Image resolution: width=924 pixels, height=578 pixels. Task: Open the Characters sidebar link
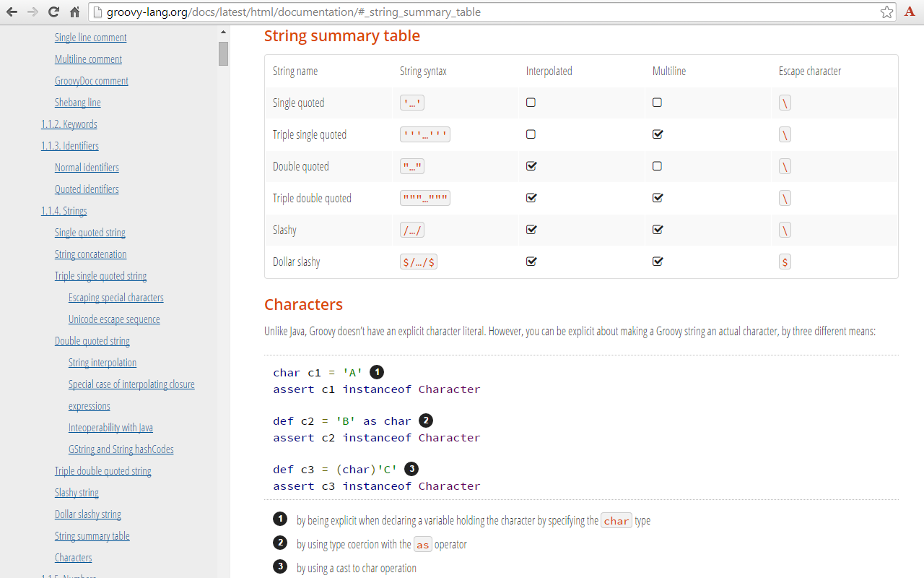click(x=73, y=557)
